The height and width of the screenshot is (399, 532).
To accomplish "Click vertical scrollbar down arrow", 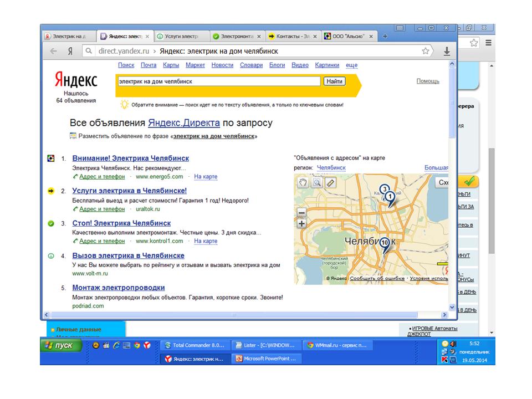I will click(452, 308).
